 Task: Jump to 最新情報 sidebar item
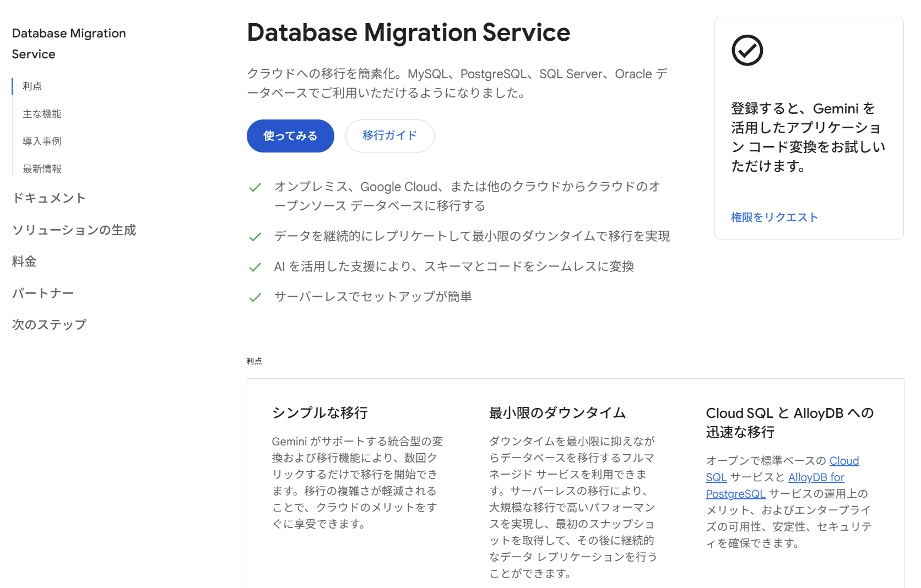[42, 169]
